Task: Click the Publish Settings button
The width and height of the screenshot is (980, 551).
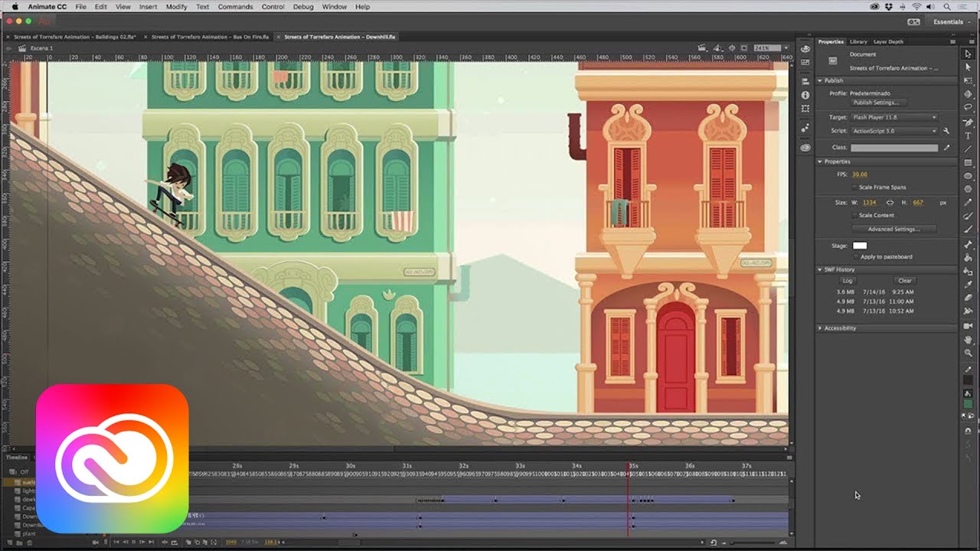Action: pos(879,103)
